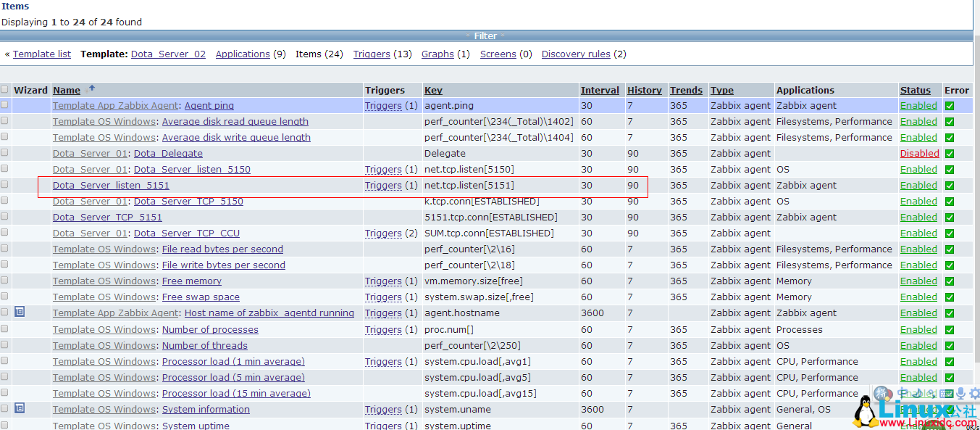Expand the Filter panel
The image size is (980, 430).
(485, 35)
